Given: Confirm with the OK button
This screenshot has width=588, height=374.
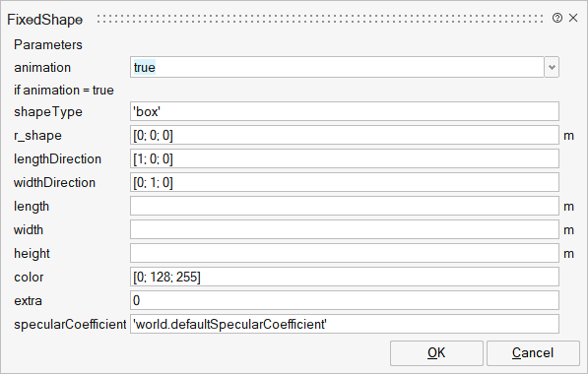Looking at the screenshot, I should click(436, 353).
